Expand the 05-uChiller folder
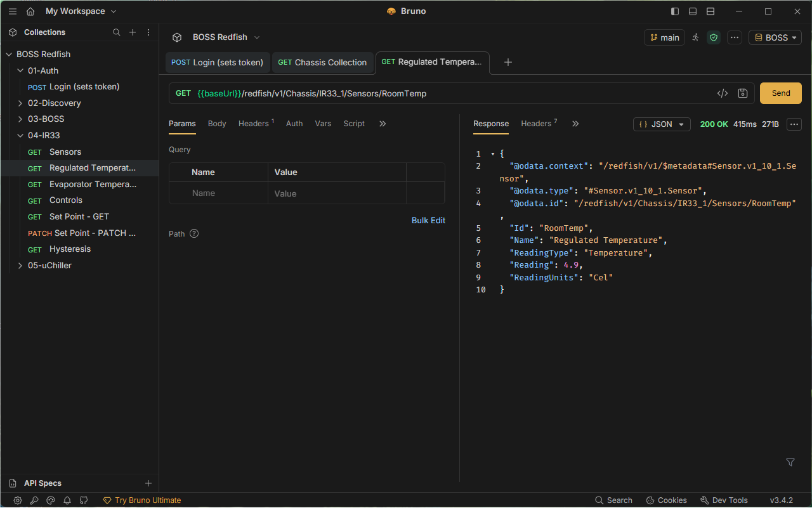Viewport: 812px width, 508px height. (20, 266)
